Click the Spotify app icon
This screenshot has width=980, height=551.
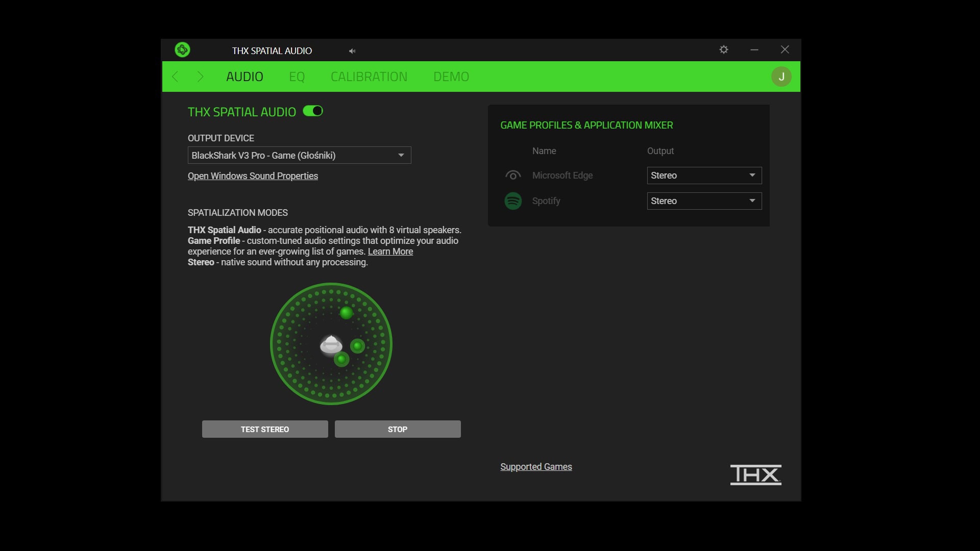tap(513, 201)
